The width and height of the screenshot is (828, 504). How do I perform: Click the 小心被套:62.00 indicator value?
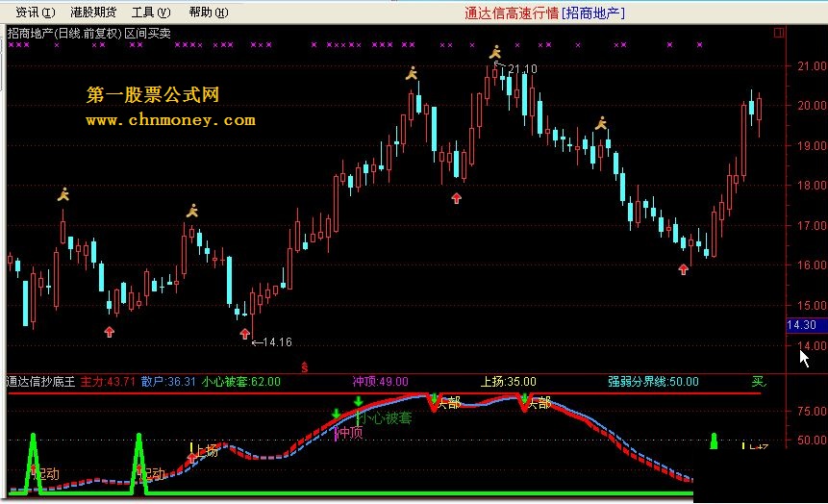coord(240,382)
